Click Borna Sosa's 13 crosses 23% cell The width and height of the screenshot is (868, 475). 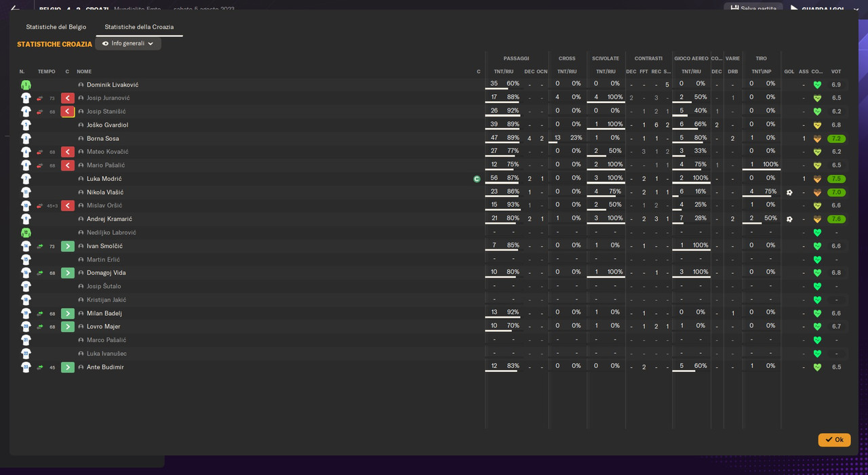tap(568, 138)
